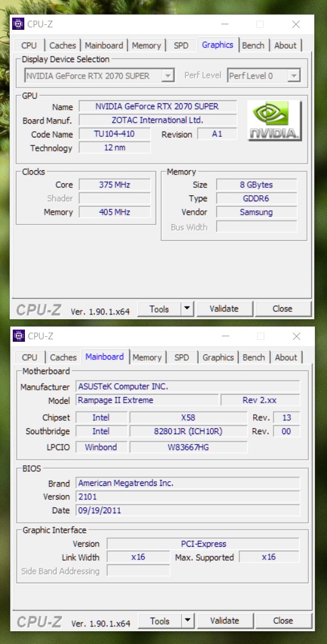Image resolution: width=327 pixels, height=644 pixels.
Task: Click Memory clock value 405 MHz
Action: 114,212
